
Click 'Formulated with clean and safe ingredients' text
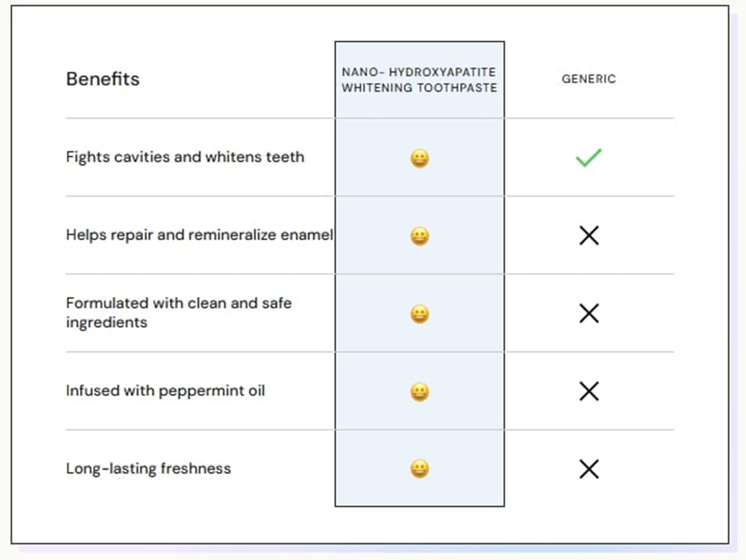click(178, 313)
